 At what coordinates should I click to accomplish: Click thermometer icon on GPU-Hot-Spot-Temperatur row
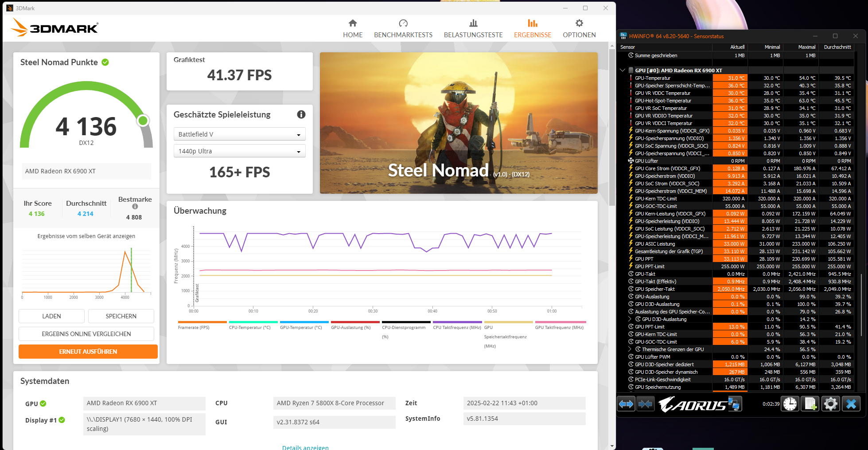point(631,101)
